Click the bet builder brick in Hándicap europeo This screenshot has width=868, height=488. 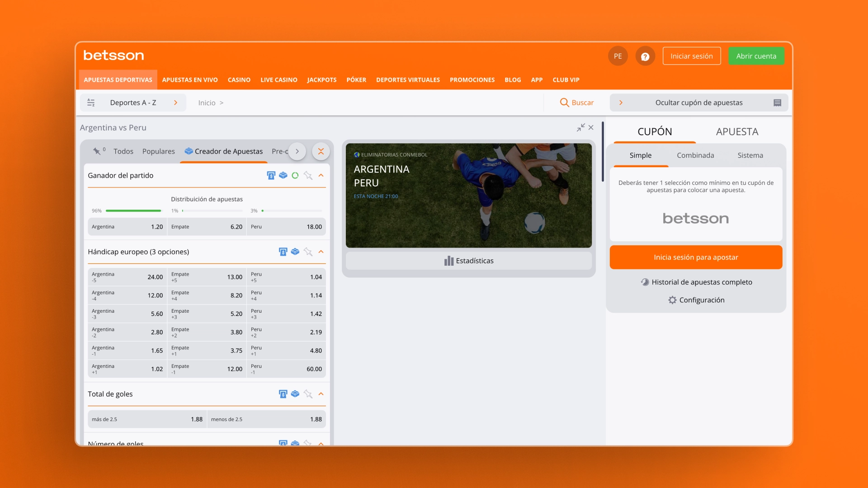click(295, 252)
